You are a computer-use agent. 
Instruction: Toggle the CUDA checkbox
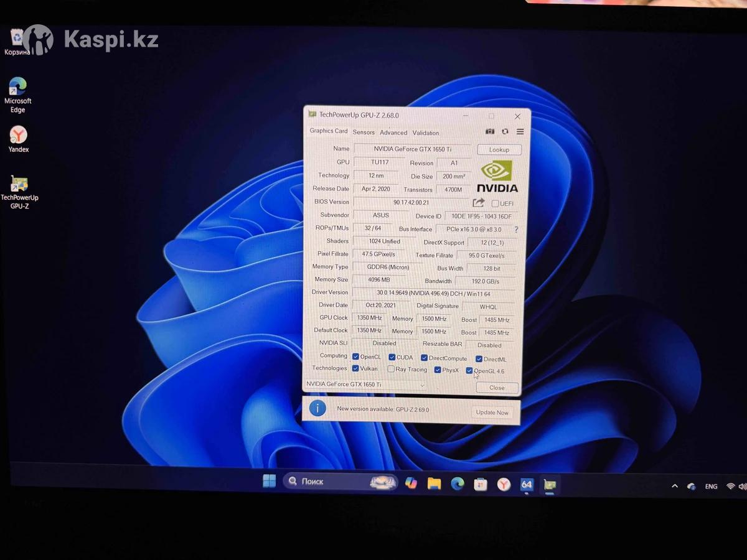392,357
